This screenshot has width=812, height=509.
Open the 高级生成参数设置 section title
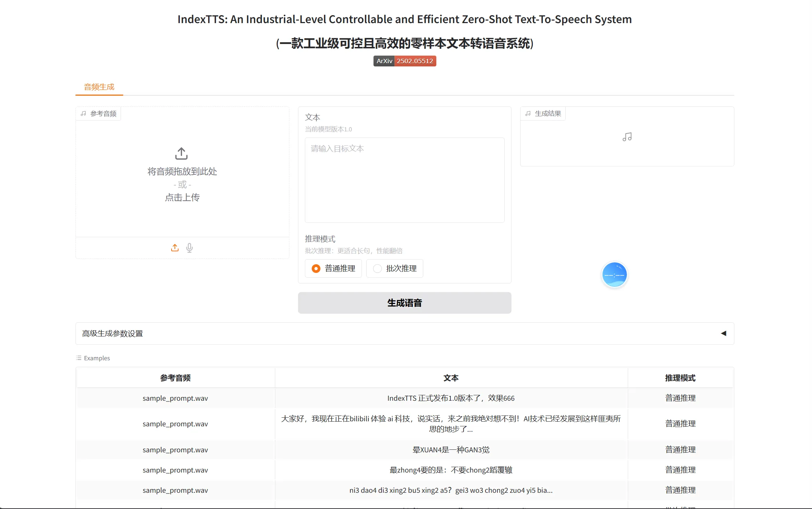113,334
